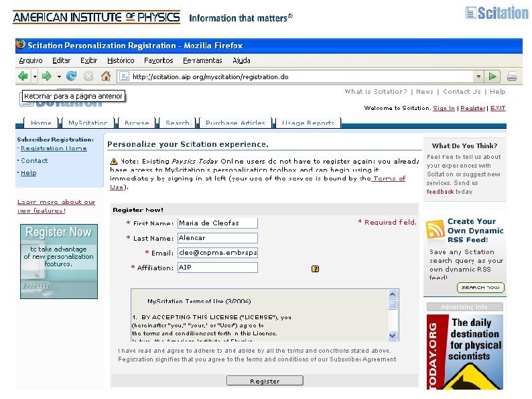Click terms box scroll up arrow

(393, 294)
